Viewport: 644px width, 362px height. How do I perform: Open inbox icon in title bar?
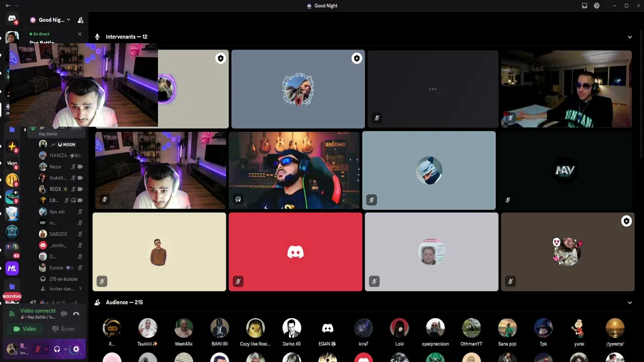pyautogui.click(x=585, y=6)
